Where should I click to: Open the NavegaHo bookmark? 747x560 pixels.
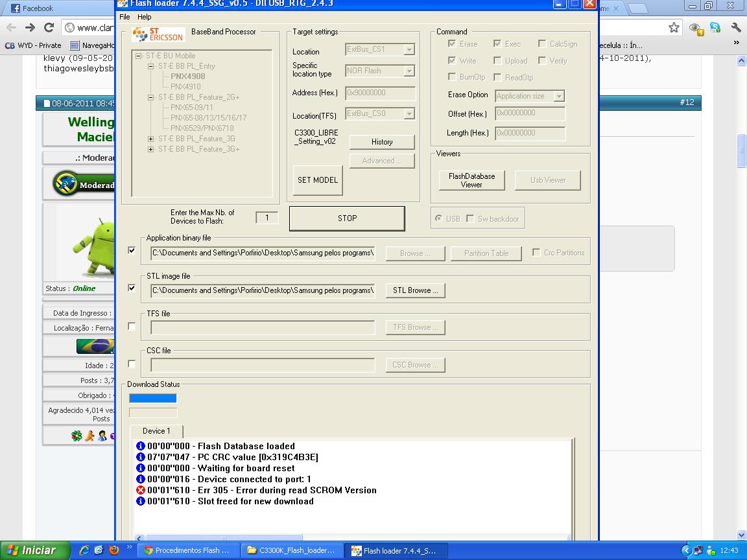(93, 45)
